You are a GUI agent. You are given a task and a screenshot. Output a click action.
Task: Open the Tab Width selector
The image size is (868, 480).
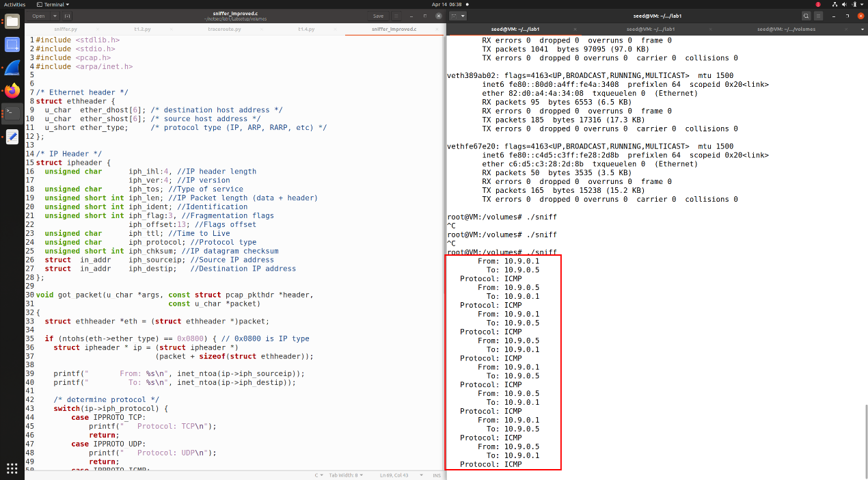345,475
